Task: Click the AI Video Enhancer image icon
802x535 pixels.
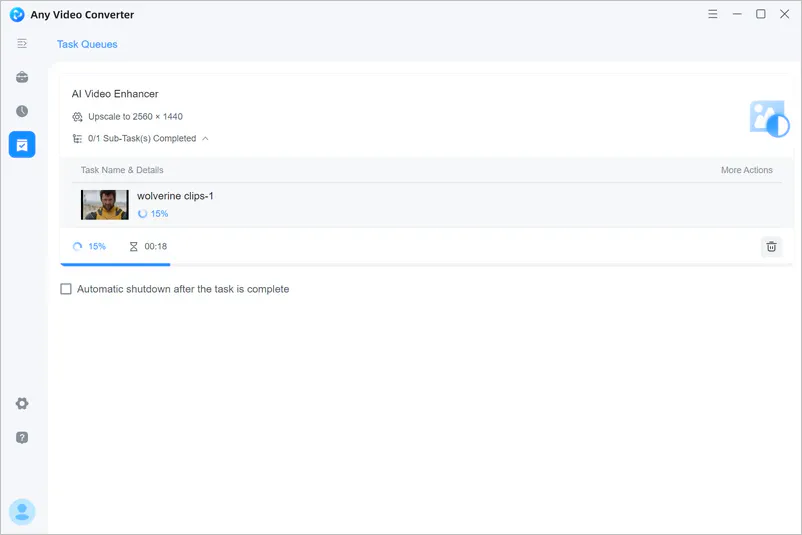Action: click(769, 119)
